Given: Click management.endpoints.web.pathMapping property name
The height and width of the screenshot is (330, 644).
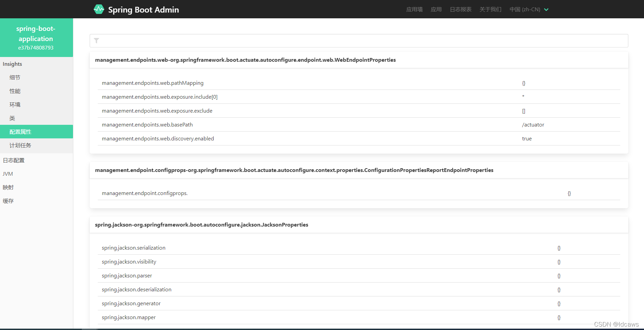Looking at the screenshot, I should pyautogui.click(x=153, y=83).
